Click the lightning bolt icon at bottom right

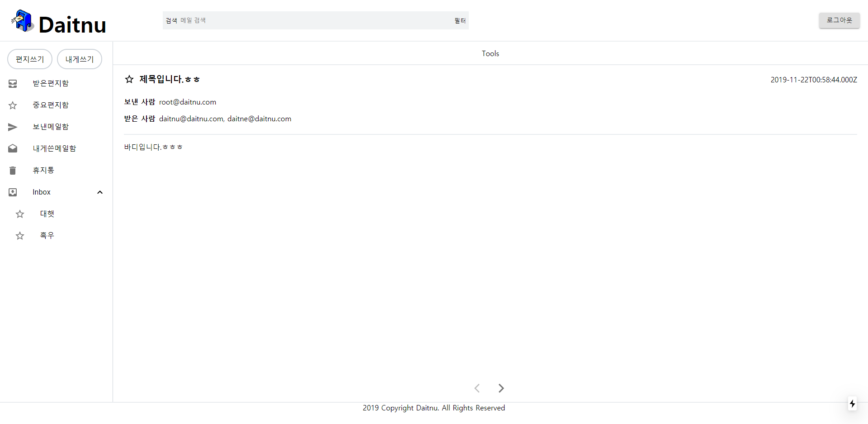[x=852, y=404]
